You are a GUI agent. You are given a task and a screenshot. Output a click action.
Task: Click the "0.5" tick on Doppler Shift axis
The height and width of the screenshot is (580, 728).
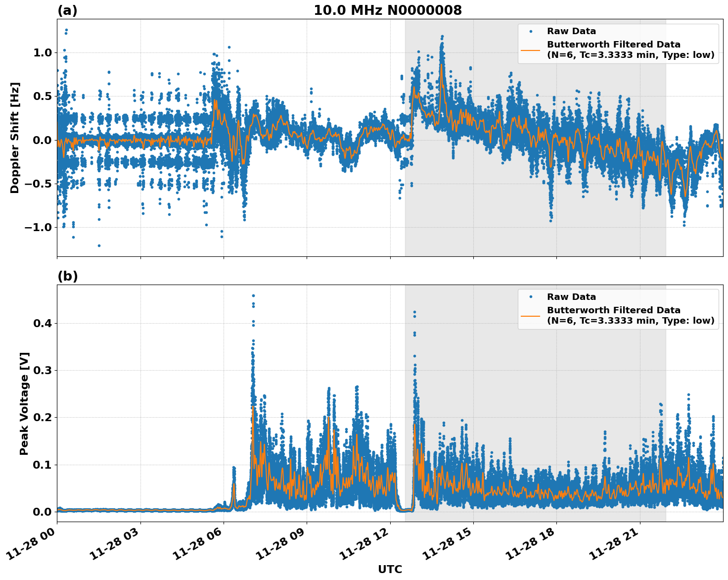coord(43,96)
